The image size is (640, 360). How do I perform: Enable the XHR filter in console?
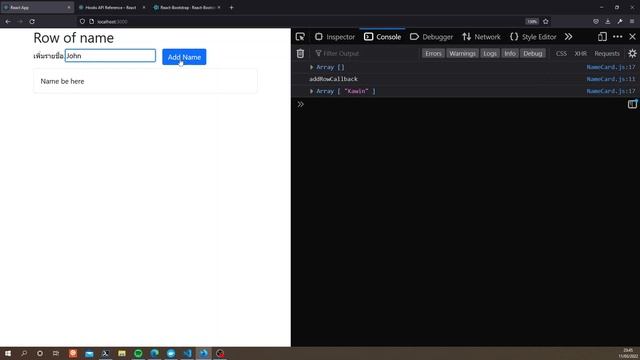(580, 53)
